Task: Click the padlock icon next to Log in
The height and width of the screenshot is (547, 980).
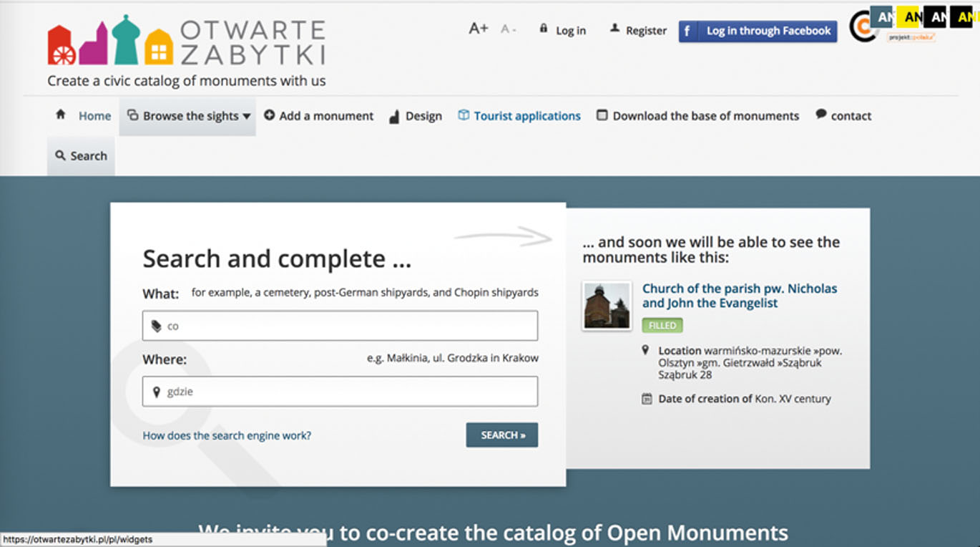Action: click(544, 29)
